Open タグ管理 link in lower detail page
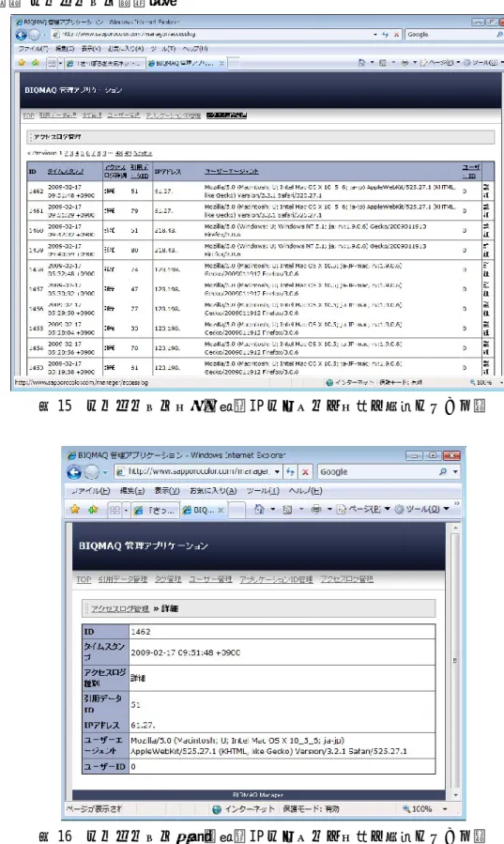The height and width of the screenshot is (844, 504). coord(168,579)
